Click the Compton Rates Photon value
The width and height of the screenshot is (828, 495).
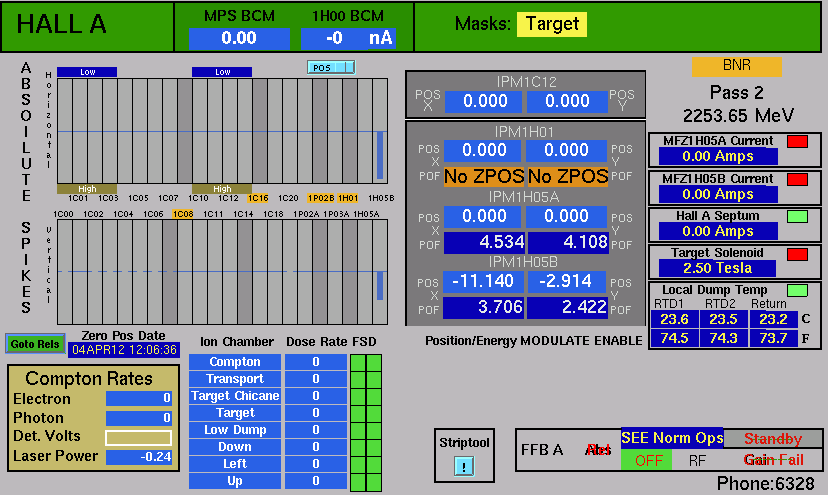coord(139,418)
